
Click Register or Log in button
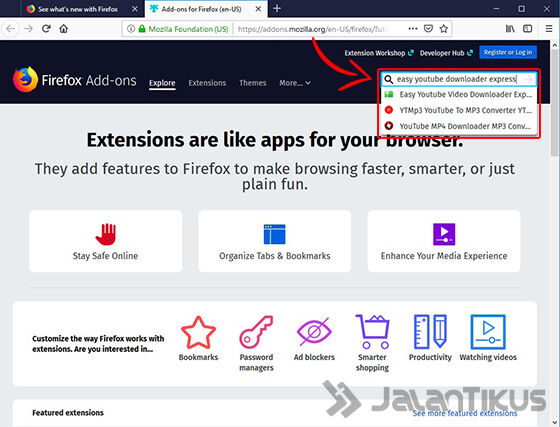pos(508,52)
